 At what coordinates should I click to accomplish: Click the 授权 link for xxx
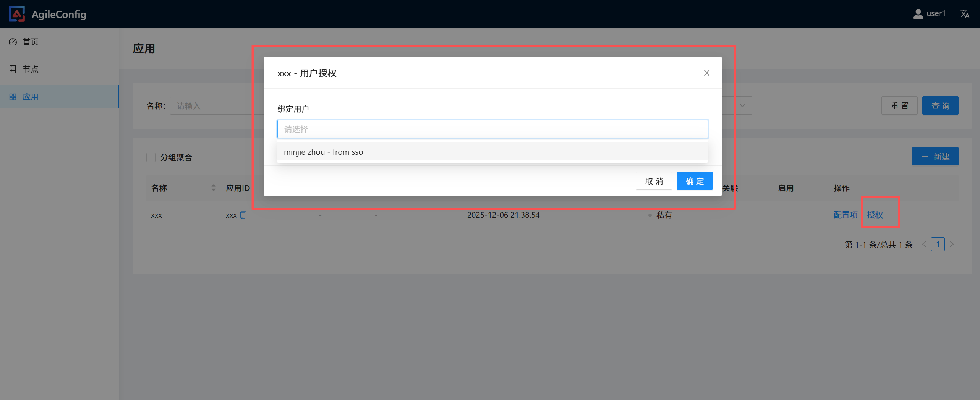click(x=875, y=215)
